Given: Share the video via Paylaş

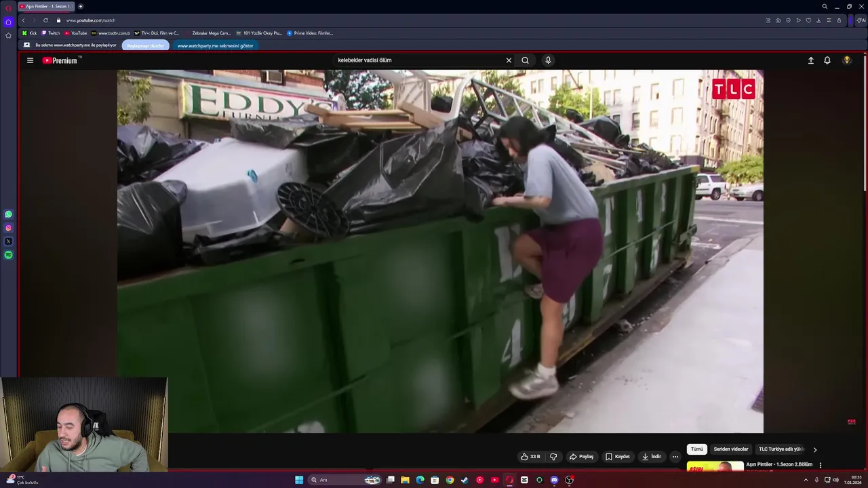Looking at the screenshot, I should point(581,457).
